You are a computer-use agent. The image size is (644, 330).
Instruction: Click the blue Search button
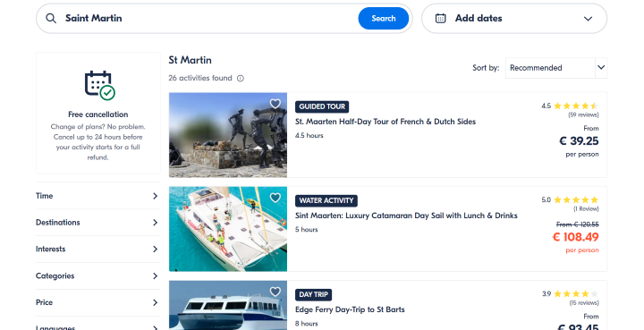pos(383,19)
